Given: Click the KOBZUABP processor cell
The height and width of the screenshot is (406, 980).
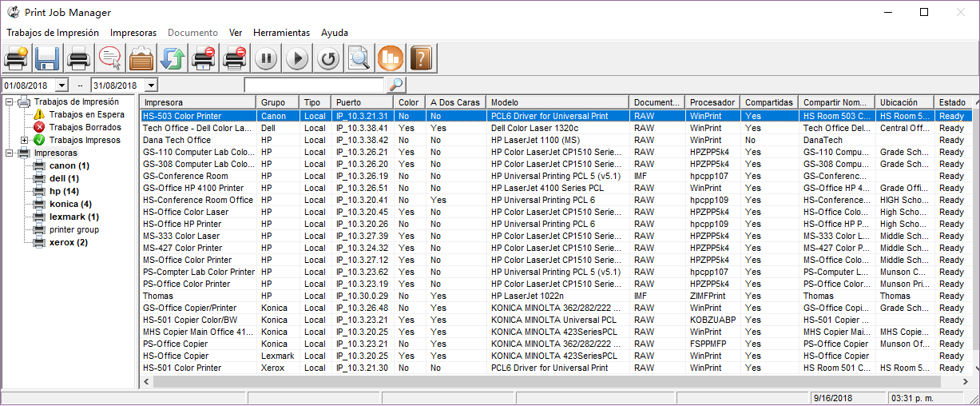Looking at the screenshot, I should click(712, 320).
